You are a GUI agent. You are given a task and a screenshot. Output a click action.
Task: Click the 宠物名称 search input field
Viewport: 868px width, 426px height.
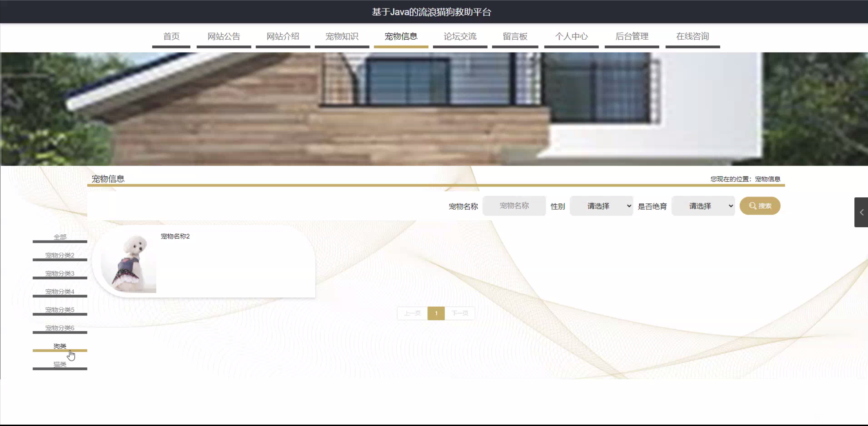[514, 206]
